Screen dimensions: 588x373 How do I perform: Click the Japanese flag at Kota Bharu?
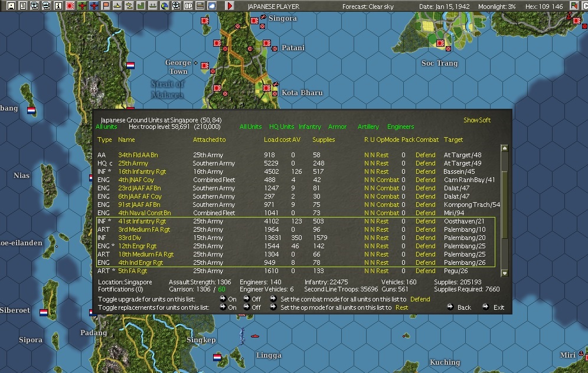(267, 88)
